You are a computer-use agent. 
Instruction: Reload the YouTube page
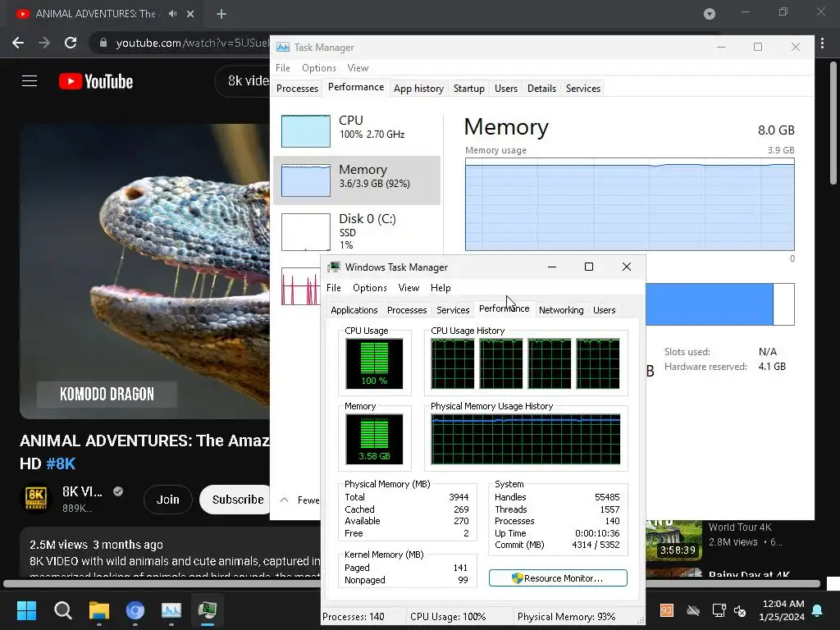point(71,43)
